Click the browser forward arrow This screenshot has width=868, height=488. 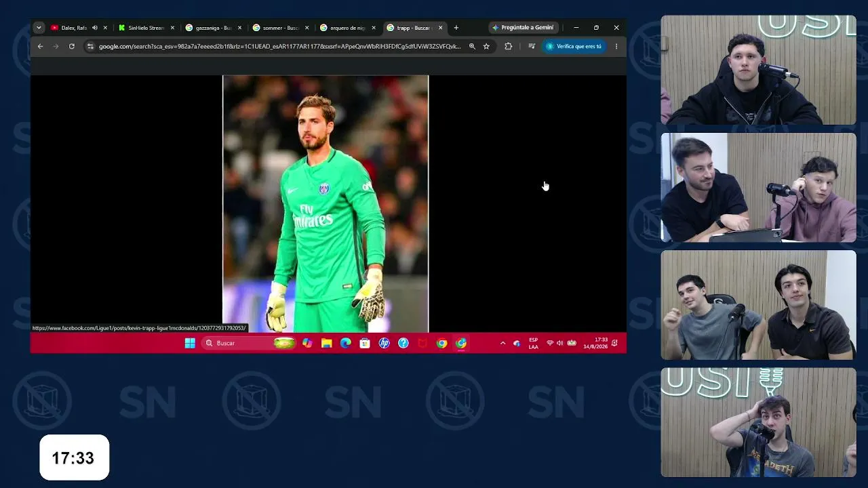coord(56,46)
